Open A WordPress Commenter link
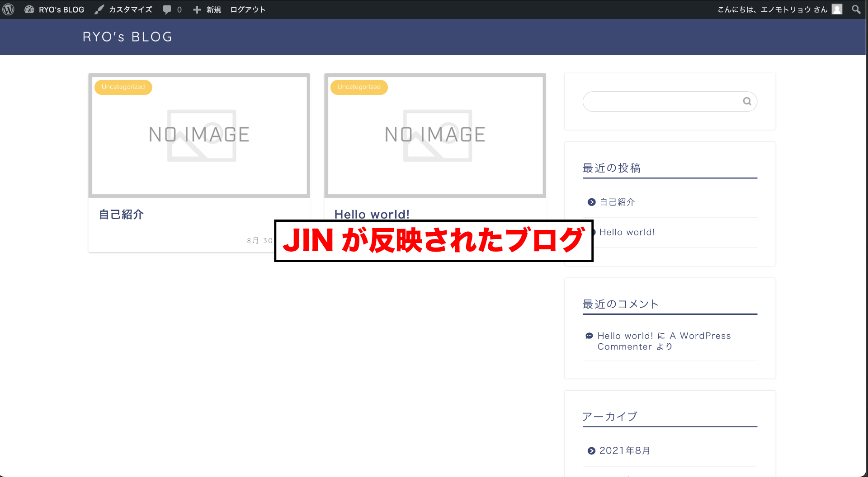This screenshot has width=868, height=477. point(664,341)
